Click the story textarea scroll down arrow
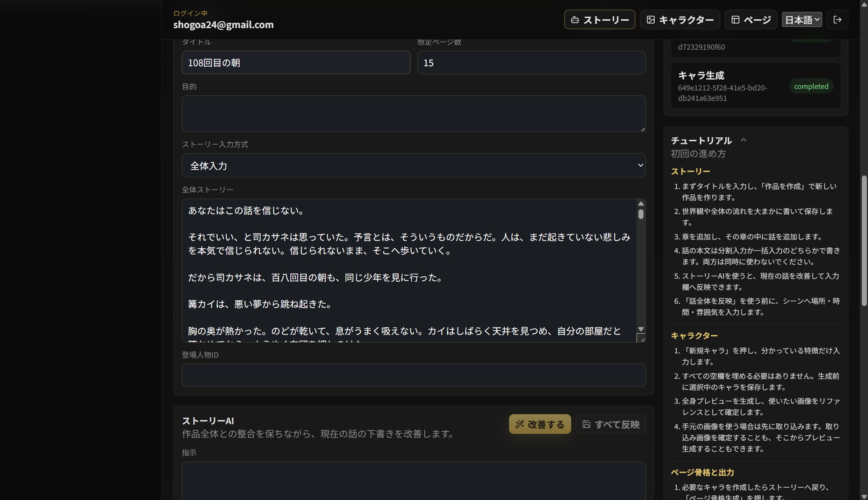Viewport: 868px width, 500px height. tap(641, 329)
